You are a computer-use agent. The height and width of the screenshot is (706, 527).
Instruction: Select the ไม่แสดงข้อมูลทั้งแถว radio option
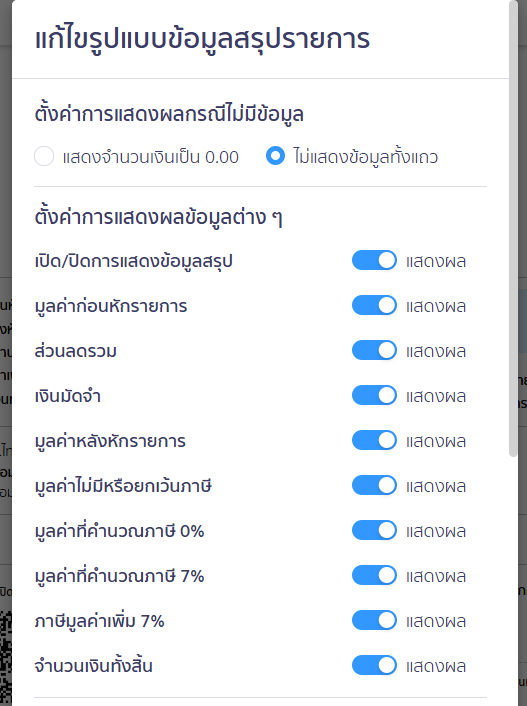click(275, 156)
